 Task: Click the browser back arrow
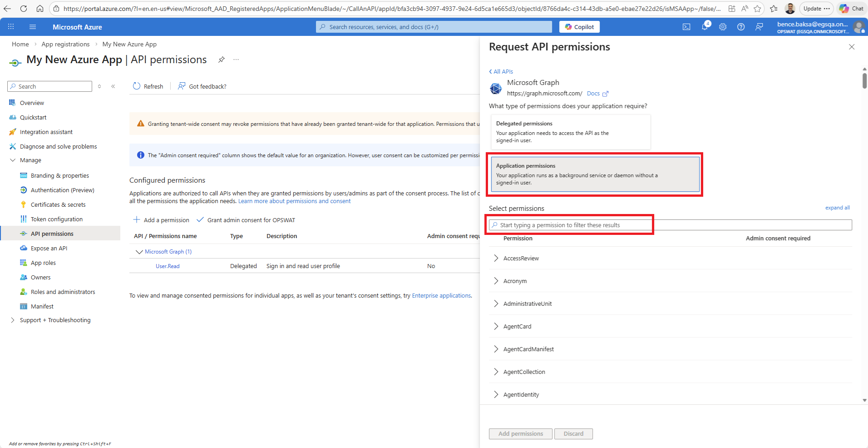pos(7,9)
